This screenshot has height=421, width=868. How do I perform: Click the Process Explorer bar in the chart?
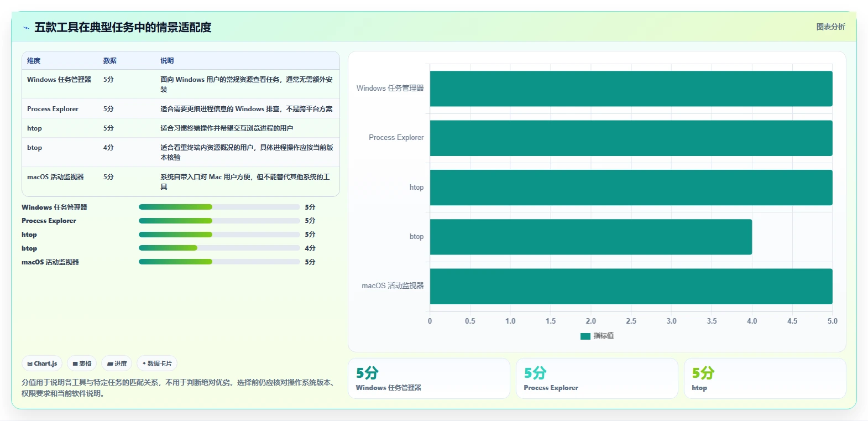click(631, 138)
